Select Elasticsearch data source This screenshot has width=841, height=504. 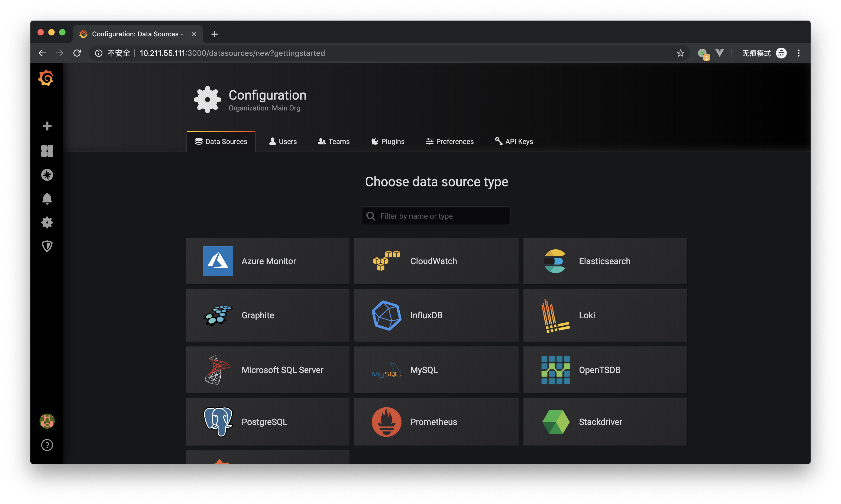604,260
